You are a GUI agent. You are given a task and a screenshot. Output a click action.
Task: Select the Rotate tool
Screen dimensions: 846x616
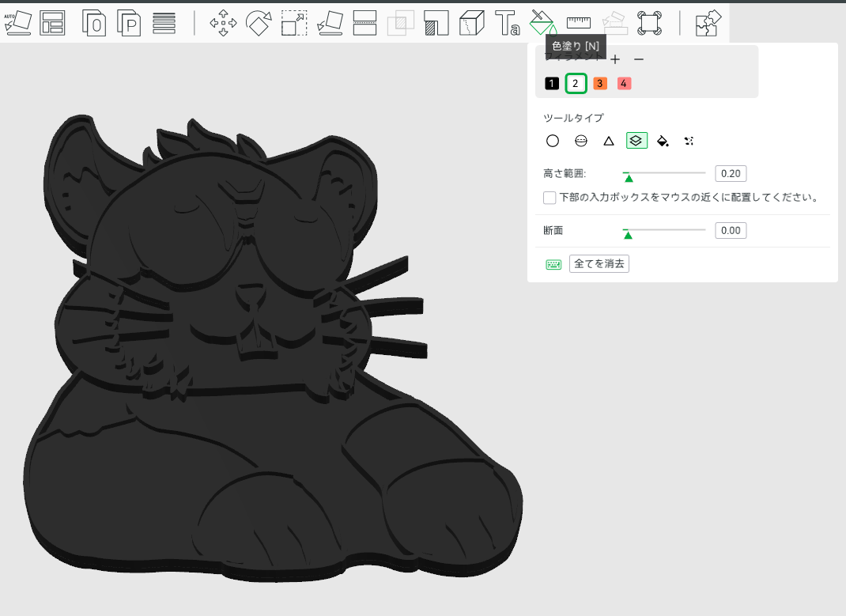coord(259,23)
